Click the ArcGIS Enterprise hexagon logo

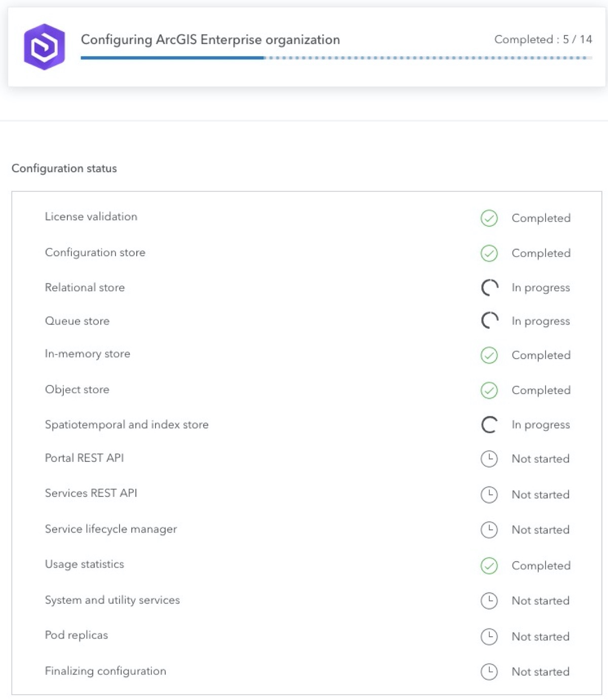click(45, 47)
